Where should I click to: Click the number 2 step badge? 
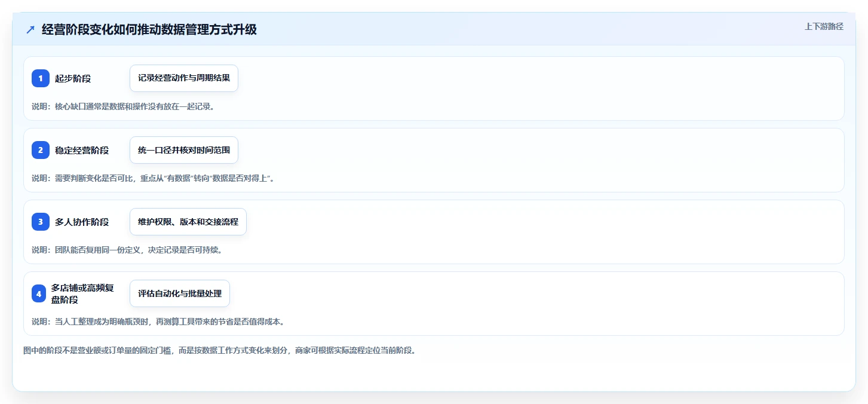pyautogui.click(x=41, y=150)
